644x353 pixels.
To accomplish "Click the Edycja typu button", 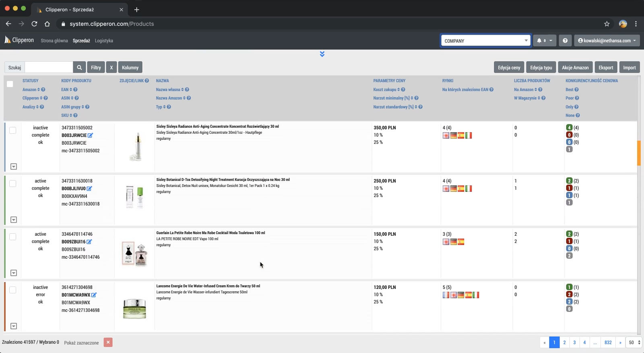I will (541, 67).
